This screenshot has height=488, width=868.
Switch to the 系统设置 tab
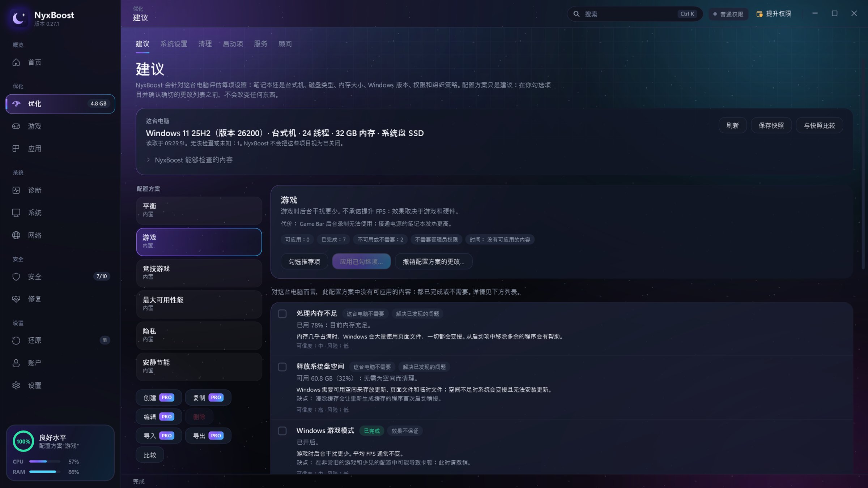point(174,44)
